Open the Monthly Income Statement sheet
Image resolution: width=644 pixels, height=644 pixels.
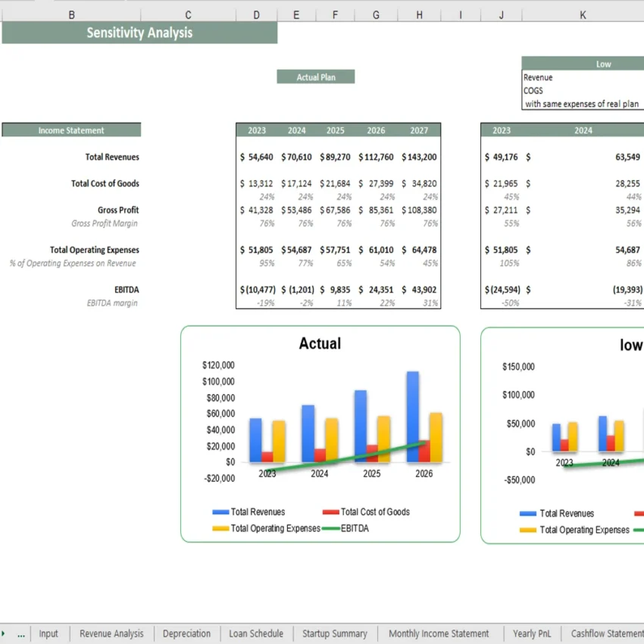click(439, 633)
